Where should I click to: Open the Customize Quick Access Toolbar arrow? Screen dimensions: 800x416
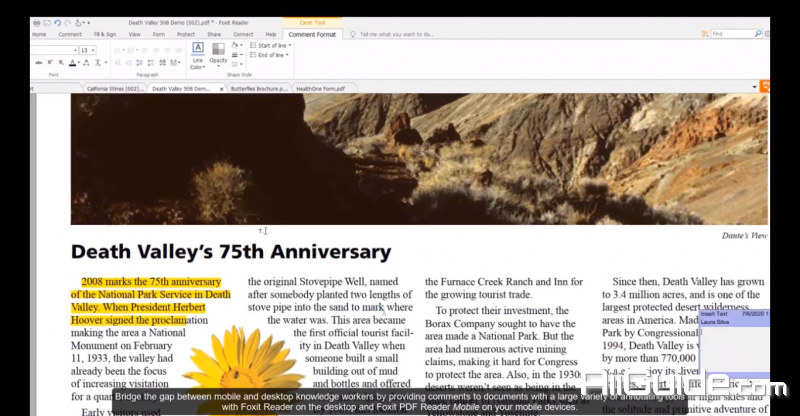[x=89, y=23]
